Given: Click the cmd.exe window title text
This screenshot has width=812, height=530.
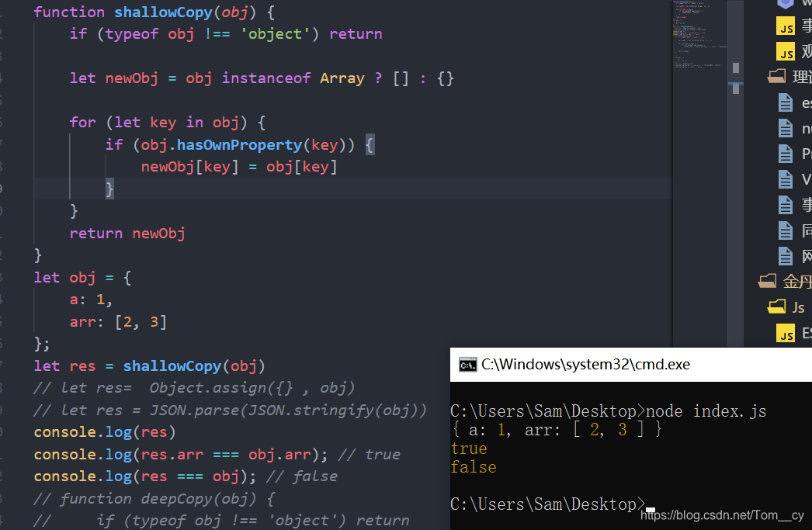Looking at the screenshot, I should (585, 365).
